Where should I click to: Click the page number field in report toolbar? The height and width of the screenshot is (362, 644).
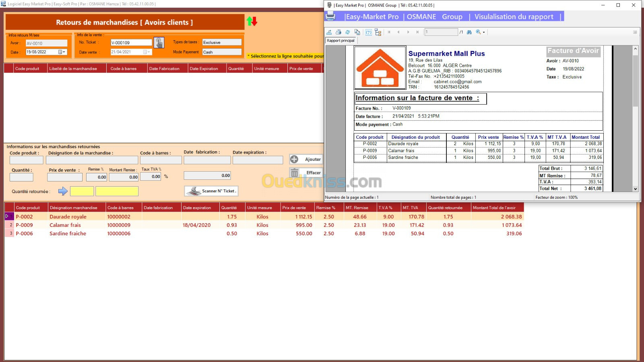tap(441, 32)
